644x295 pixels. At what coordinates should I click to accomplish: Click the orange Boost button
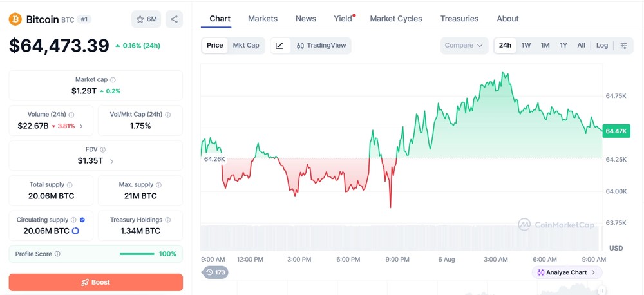[x=96, y=282]
